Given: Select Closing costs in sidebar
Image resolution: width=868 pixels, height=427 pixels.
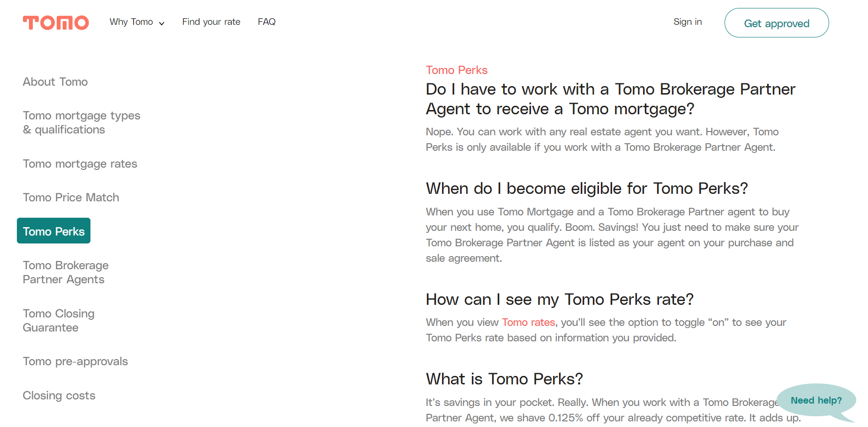Looking at the screenshot, I should [x=59, y=396].
